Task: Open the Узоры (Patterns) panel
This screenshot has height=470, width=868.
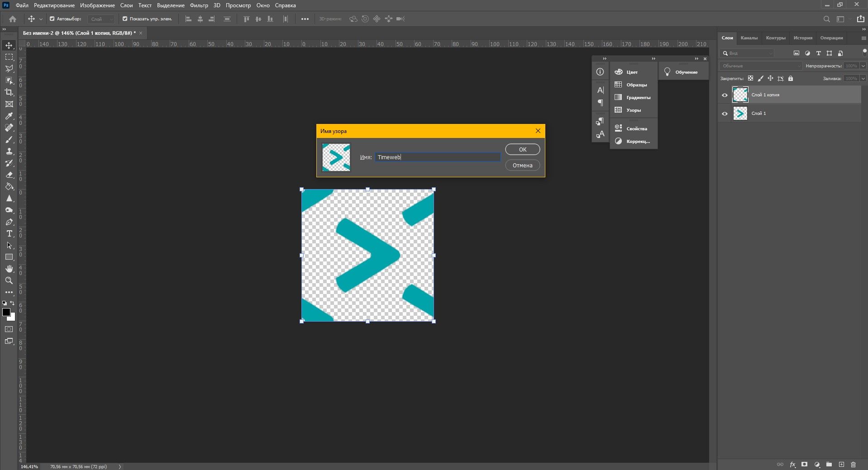Action: click(633, 110)
